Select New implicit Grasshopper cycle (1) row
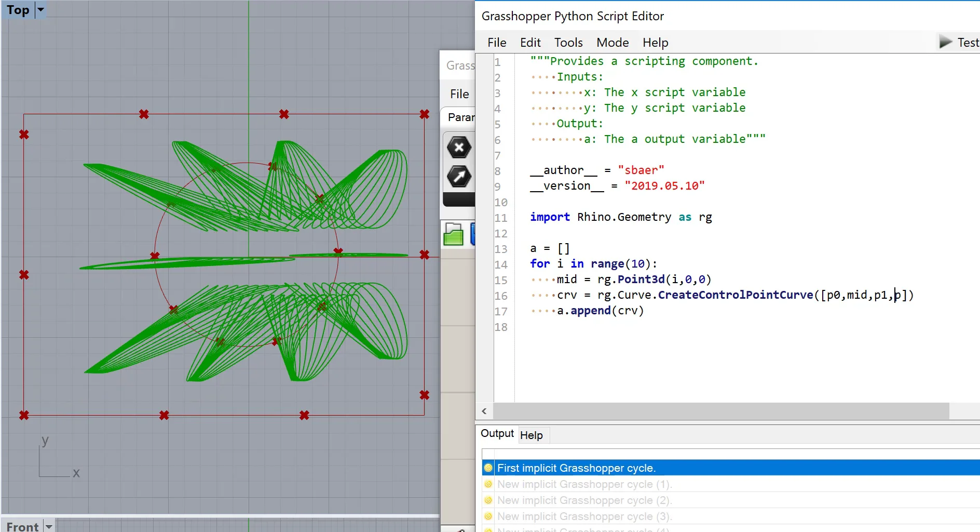Viewport: 980px width, 532px height. pos(584,484)
